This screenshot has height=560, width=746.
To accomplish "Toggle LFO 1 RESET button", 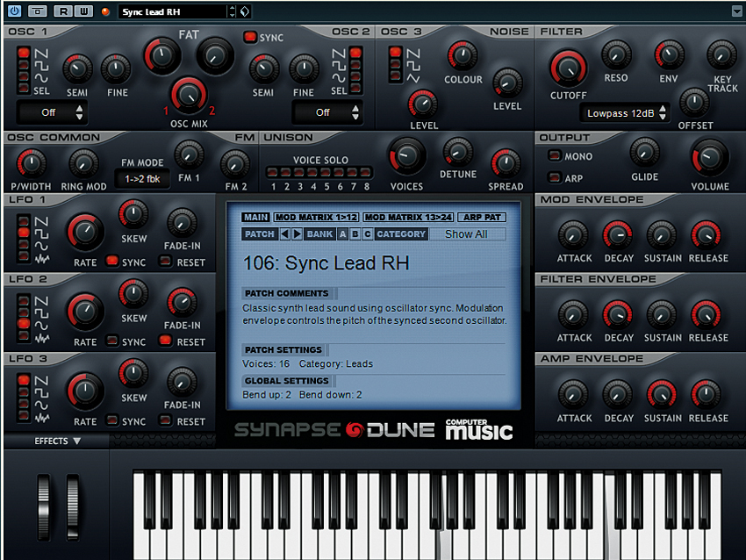I will pos(166,261).
